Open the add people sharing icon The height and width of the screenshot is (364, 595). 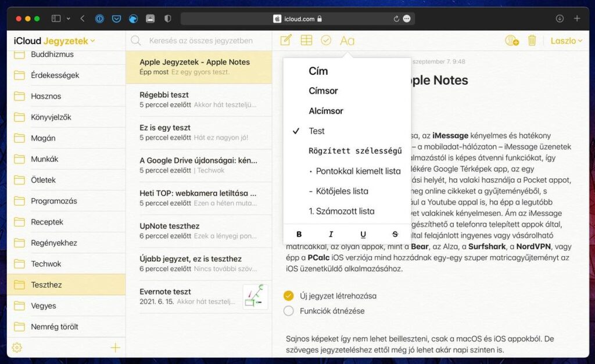512,41
